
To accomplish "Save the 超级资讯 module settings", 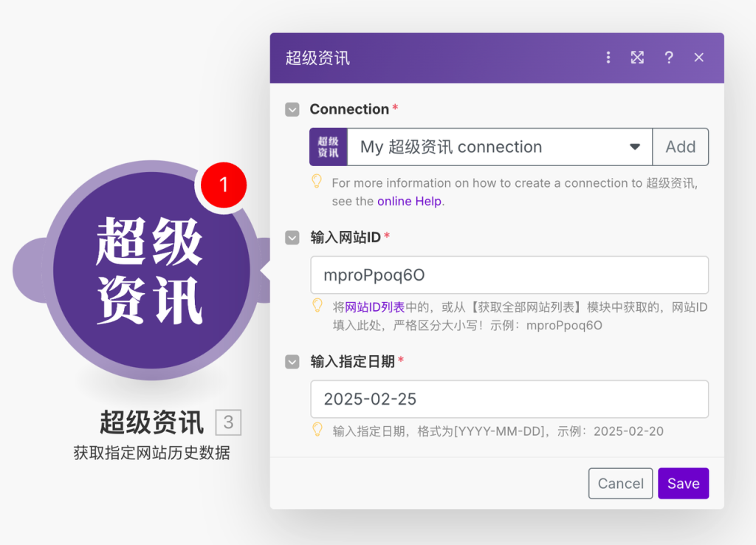I will [683, 483].
